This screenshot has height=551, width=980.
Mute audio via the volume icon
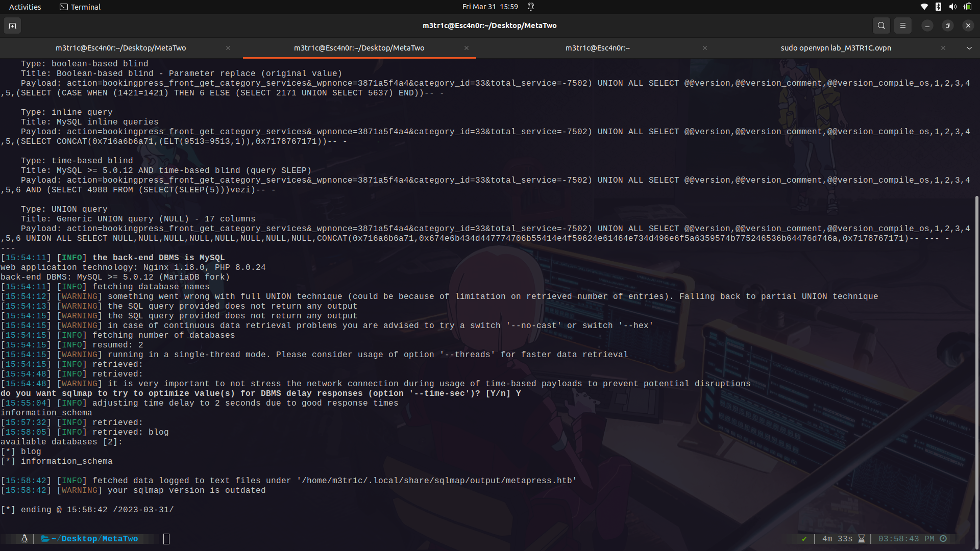tap(952, 7)
